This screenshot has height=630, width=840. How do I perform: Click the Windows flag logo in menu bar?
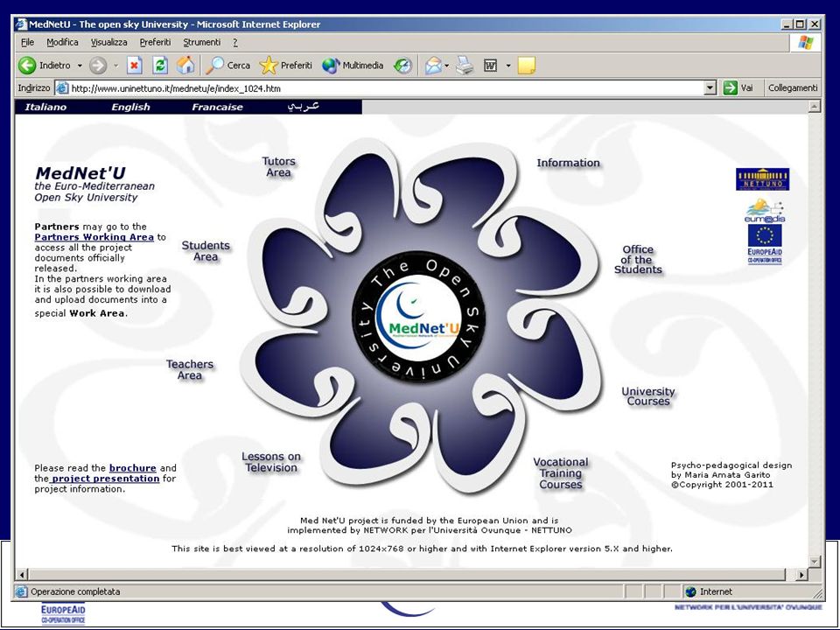(x=805, y=42)
